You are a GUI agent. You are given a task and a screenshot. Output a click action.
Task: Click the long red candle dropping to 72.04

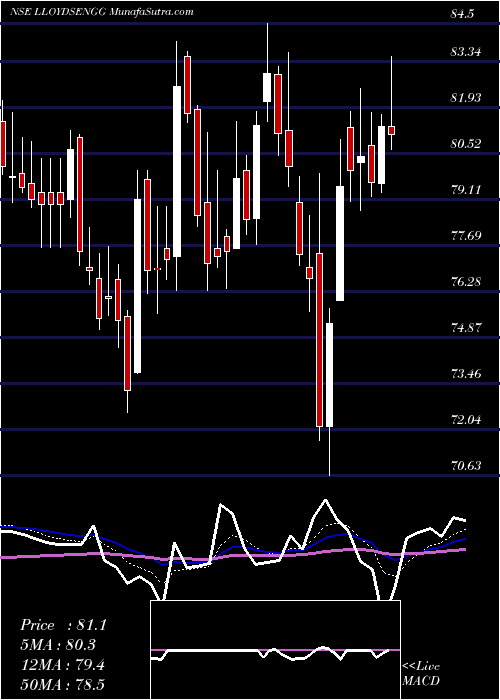coord(319,340)
